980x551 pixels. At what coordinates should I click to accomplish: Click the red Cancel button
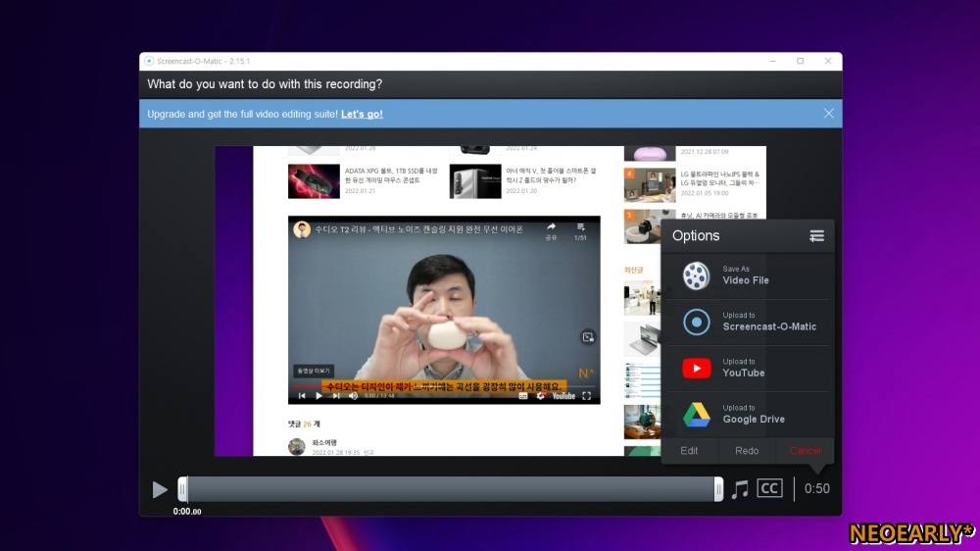[x=805, y=450]
